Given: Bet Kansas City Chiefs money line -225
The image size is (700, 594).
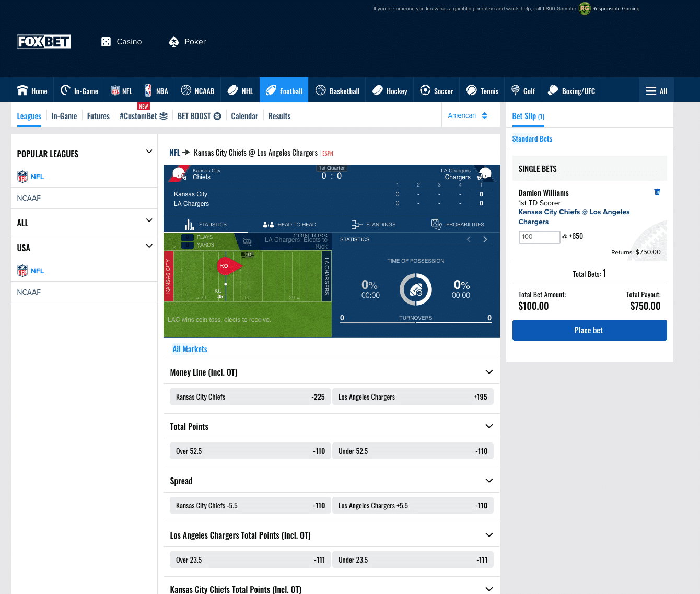Looking at the screenshot, I should point(250,397).
